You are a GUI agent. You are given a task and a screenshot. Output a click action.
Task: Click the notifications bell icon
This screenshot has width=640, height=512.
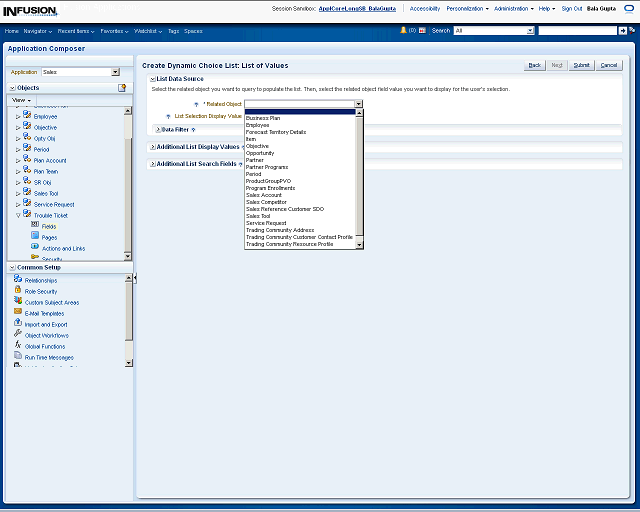coord(403,31)
